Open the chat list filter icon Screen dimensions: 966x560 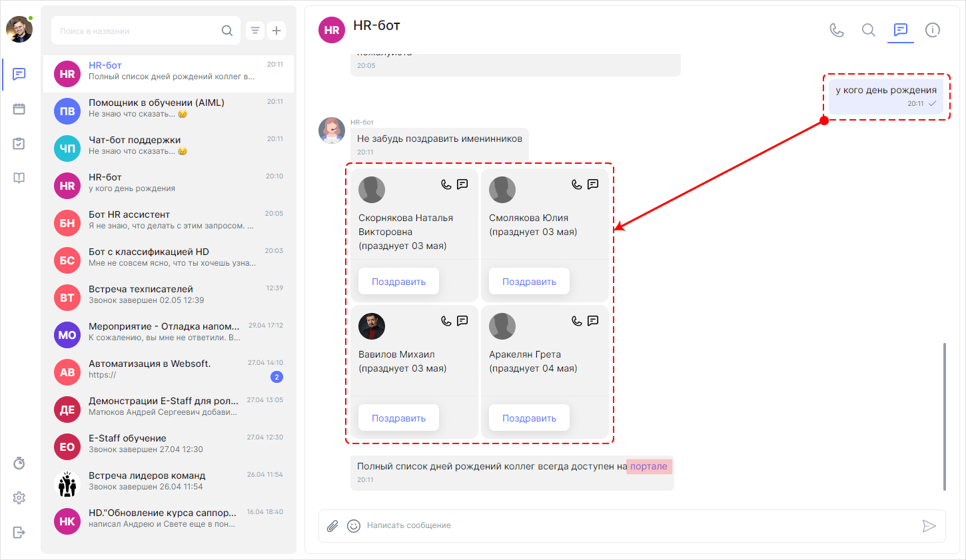click(x=254, y=30)
